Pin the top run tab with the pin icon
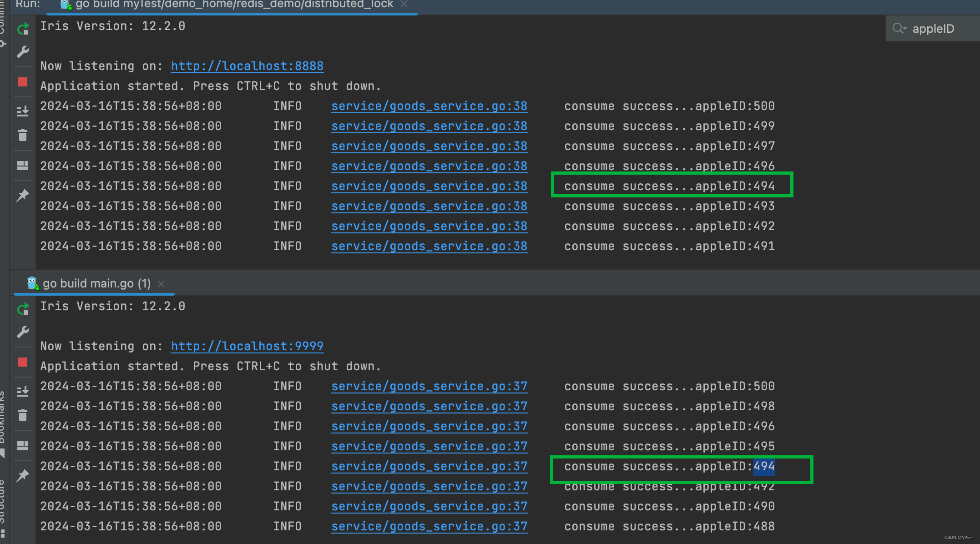The height and width of the screenshot is (544, 980). [x=23, y=196]
